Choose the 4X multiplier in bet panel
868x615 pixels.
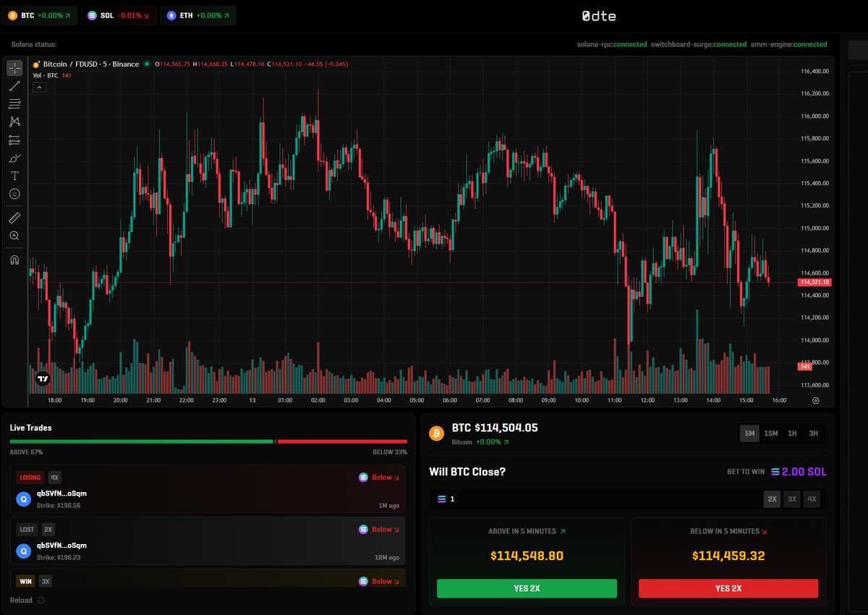click(x=812, y=499)
